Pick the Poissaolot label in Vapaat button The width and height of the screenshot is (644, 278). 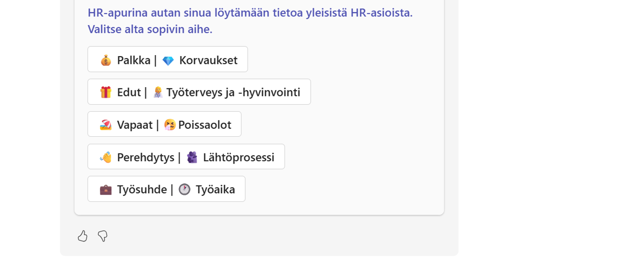coord(205,125)
